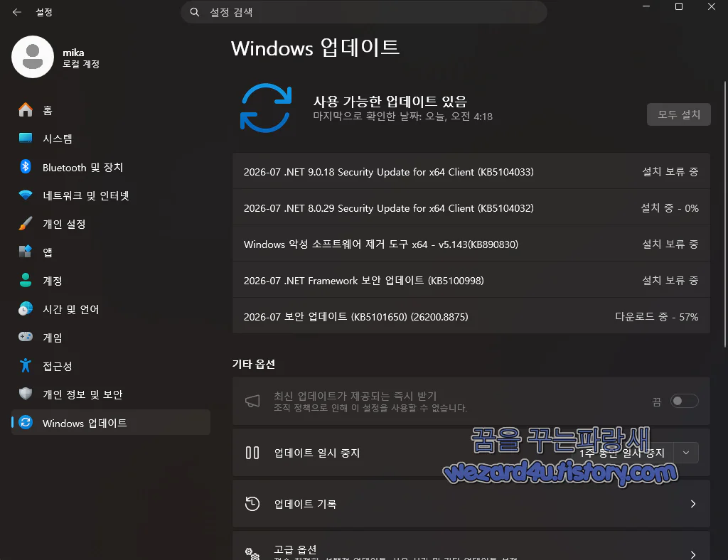
Task: Select Windows 업데이트 sidebar item
Action: point(111,422)
